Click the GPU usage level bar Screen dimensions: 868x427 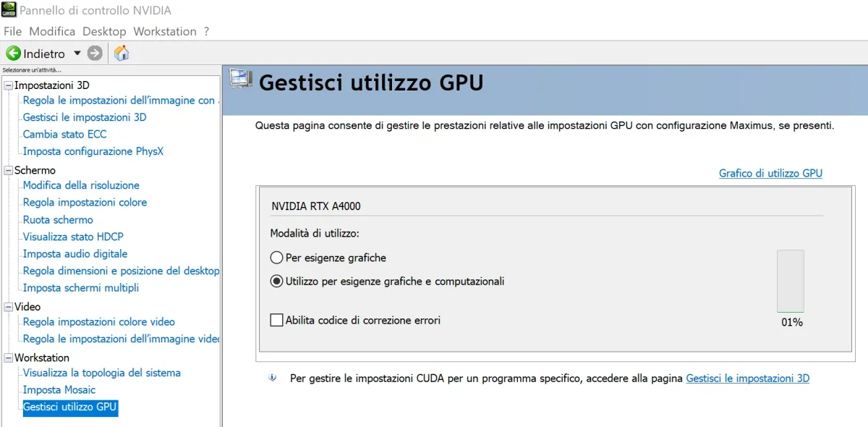pos(790,282)
